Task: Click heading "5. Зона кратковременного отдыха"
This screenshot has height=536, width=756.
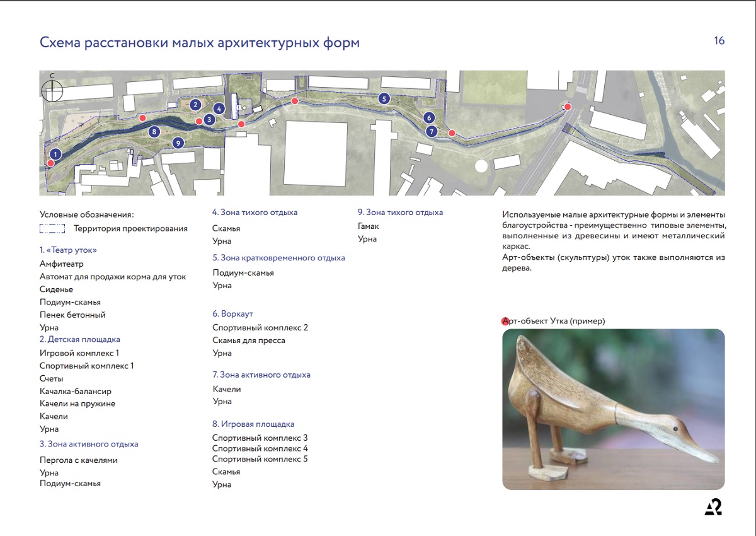Action: point(278,258)
